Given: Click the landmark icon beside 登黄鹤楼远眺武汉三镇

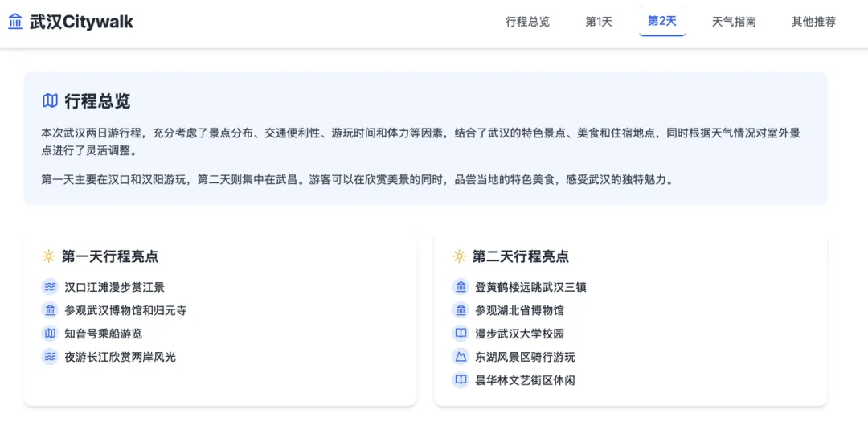Looking at the screenshot, I should point(461,287).
